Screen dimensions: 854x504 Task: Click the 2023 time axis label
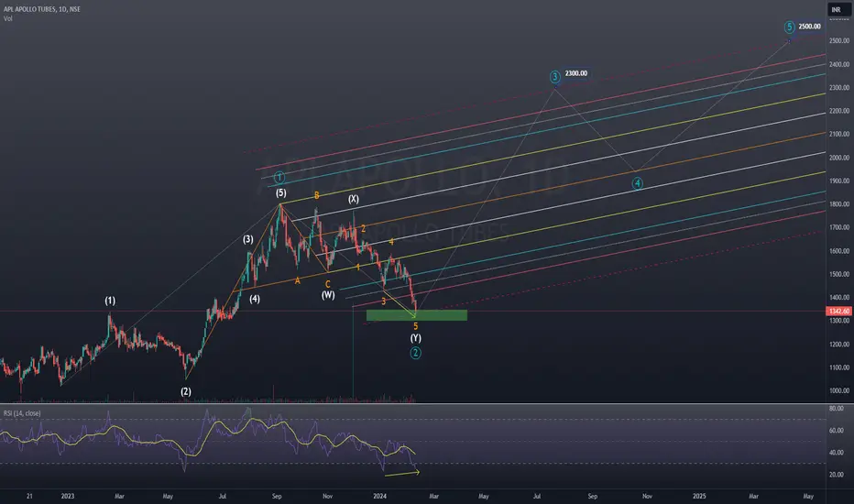point(68,497)
